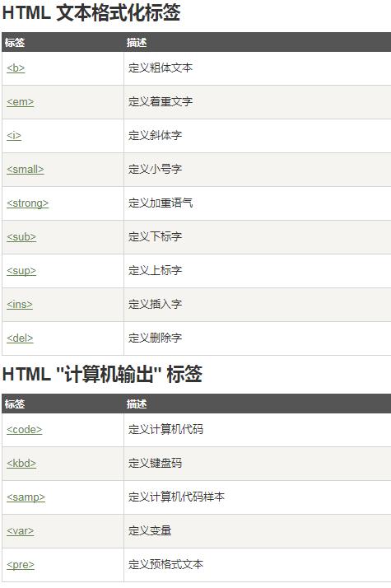Open the <kbd> tag link
This screenshot has height=588, width=391.
pyautogui.click(x=21, y=463)
